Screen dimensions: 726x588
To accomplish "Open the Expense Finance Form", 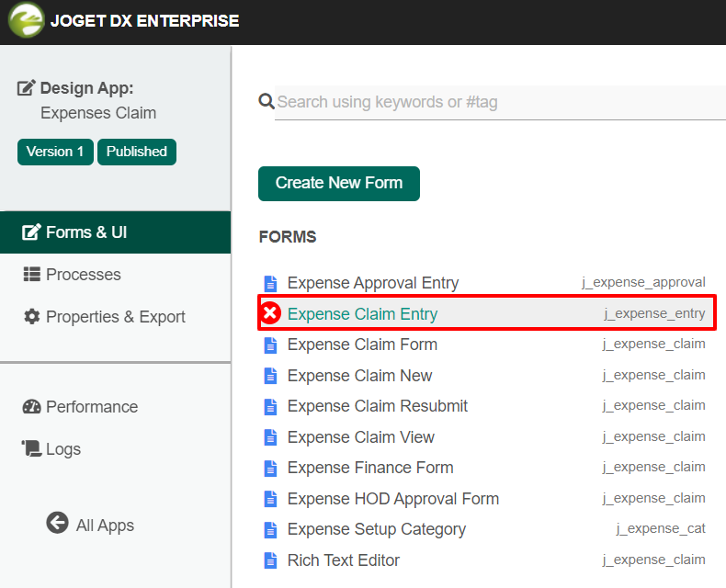I will [369, 468].
